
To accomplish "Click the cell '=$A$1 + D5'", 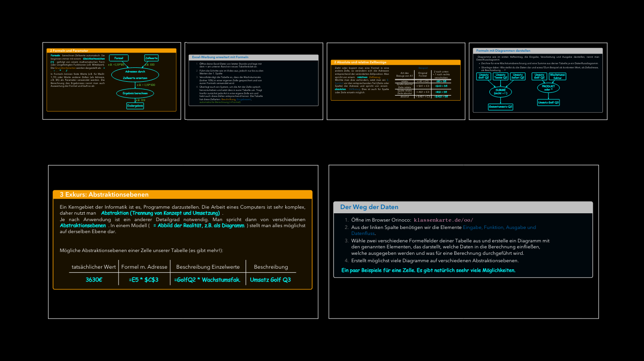I will click(441, 97).
